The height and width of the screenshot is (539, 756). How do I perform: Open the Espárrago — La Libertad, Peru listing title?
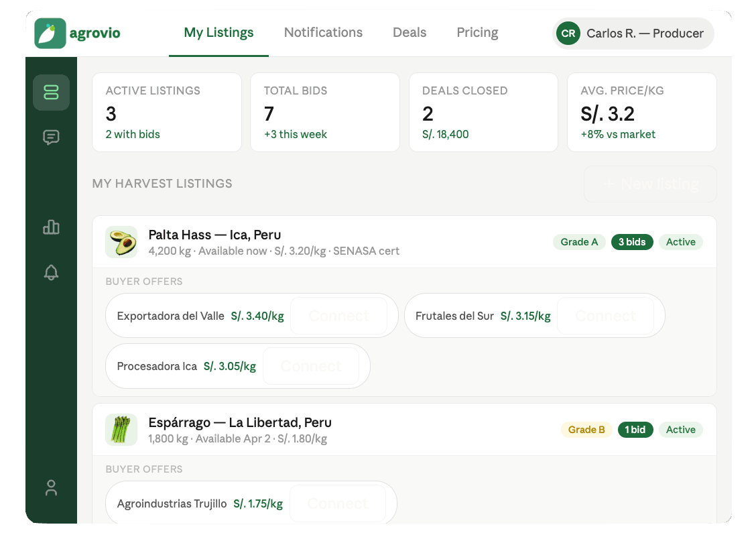[x=240, y=423]
